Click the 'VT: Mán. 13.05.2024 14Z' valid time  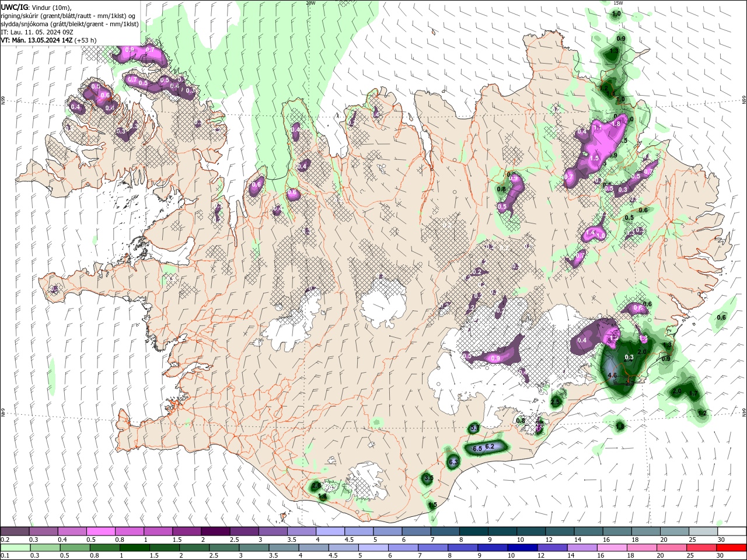[x=37, y=40]
